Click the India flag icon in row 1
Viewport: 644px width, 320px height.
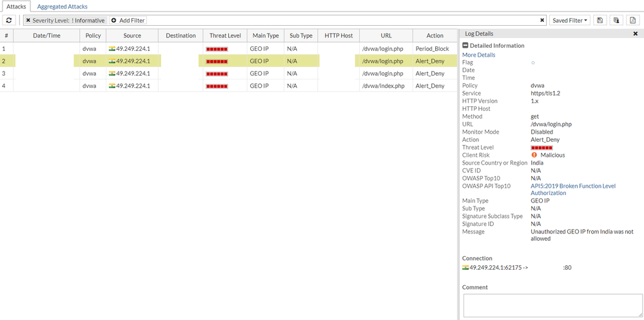tap(112, 48)
